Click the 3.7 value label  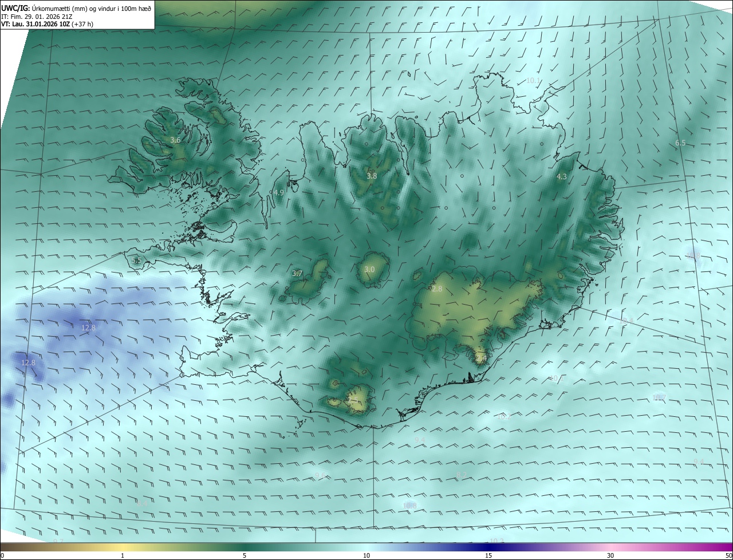pyautogui.click(x=297, y=274)
